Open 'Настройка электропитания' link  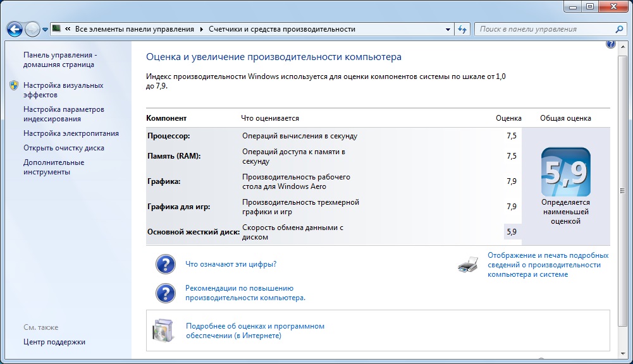[x=71, y=133]
